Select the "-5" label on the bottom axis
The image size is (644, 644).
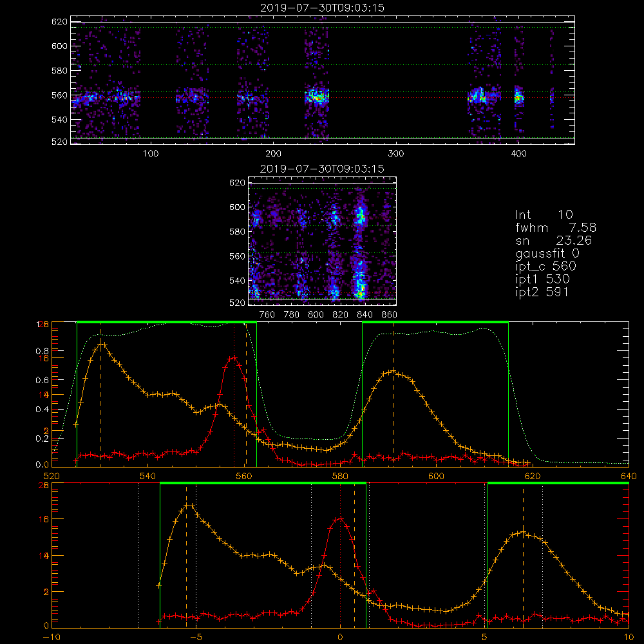coord(196,638)
